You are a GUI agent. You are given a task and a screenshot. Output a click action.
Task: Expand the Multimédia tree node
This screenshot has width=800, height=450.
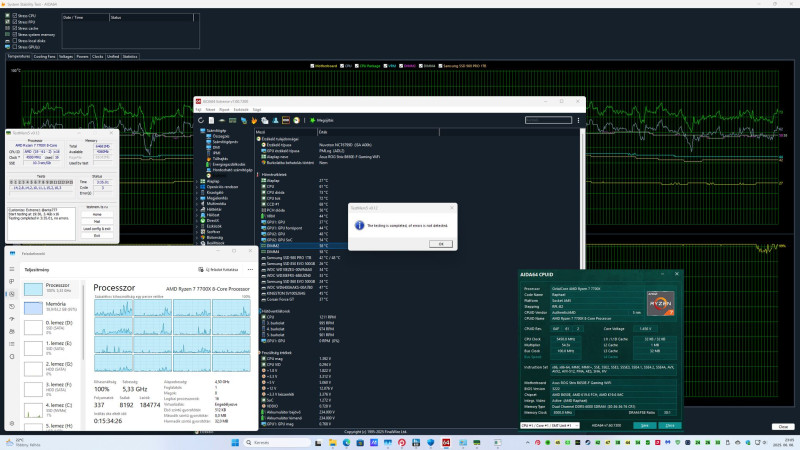coord(197,204)
